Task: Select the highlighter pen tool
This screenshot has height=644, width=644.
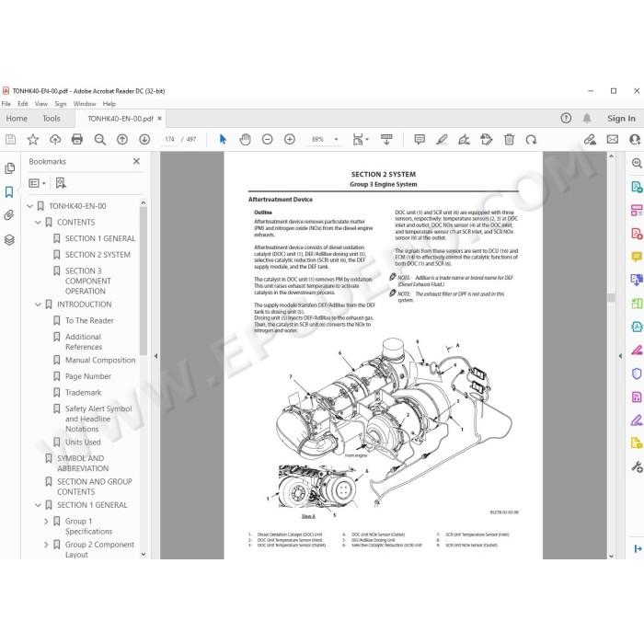Action: click(x=442, y=140)
